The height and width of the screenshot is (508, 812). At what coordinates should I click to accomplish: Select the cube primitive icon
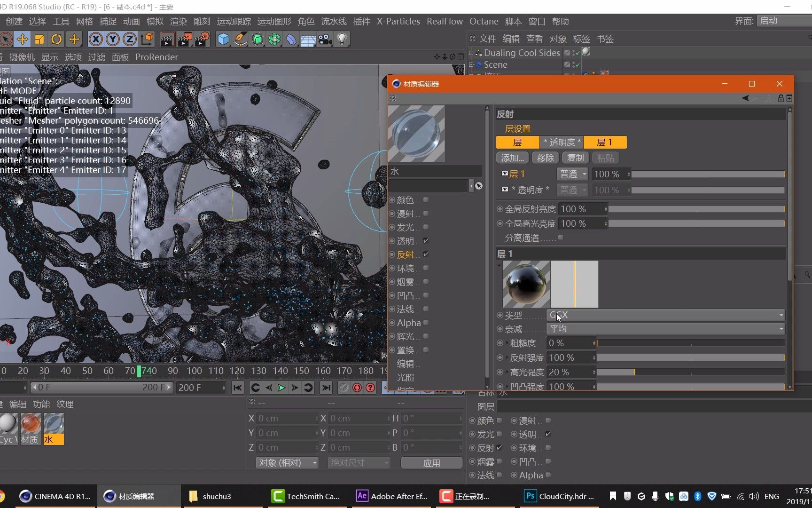pyautogui.click(x=223, y=40)
